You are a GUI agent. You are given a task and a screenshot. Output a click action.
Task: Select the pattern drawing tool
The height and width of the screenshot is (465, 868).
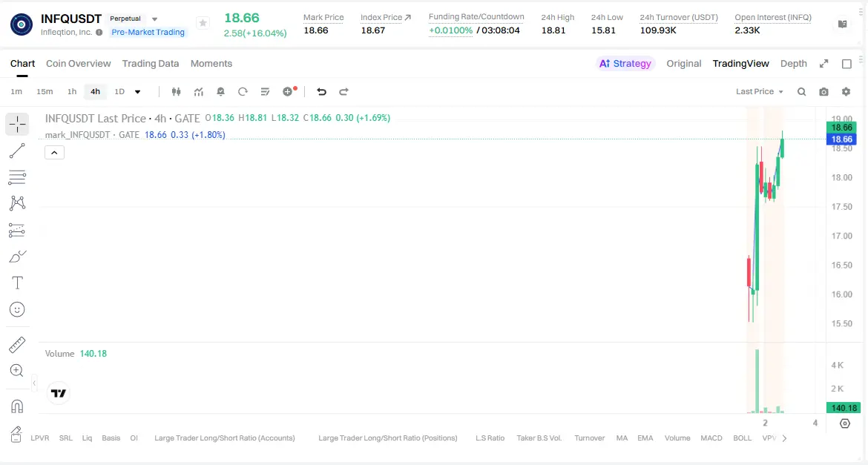pyautogui.click(x=17, y=203)
